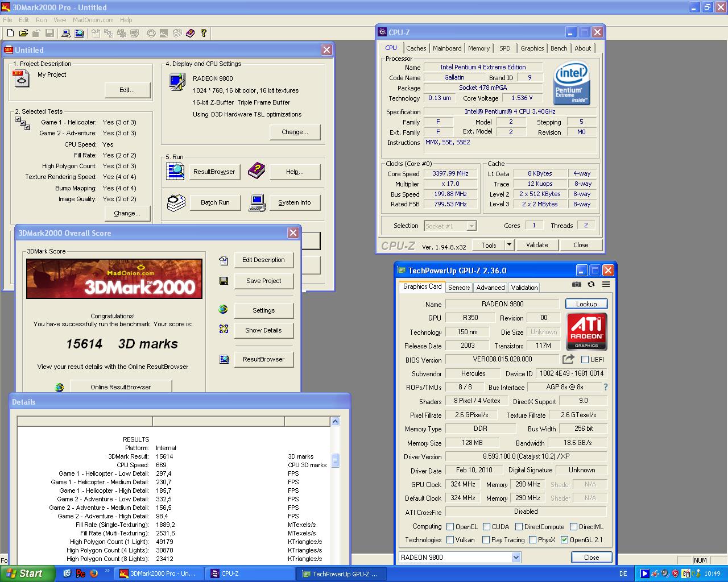Viewport: 728px width, 582px height.
Task: Click the Online ResultBrowser button
Action: click(x=121, y=386)
